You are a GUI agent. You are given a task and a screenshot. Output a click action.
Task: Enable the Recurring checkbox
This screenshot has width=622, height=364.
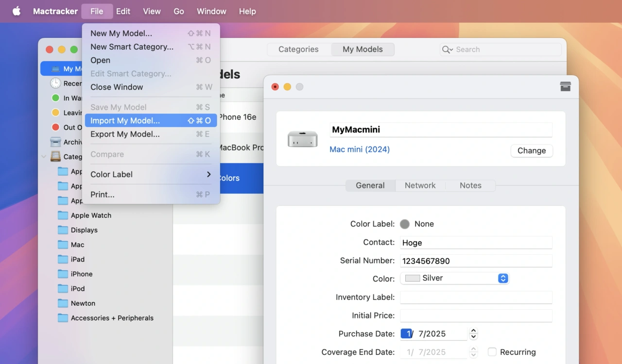492,352
